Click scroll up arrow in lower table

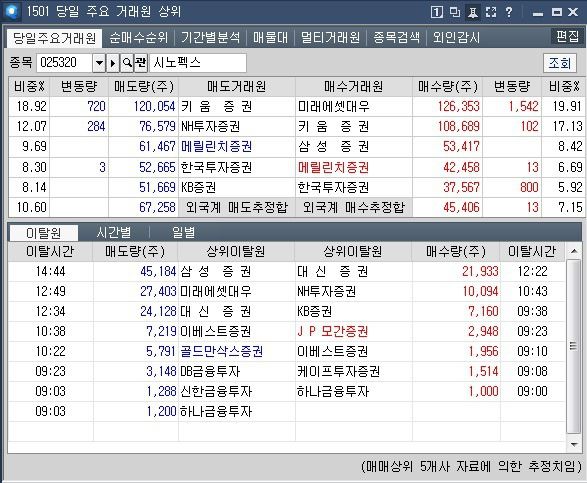[574, 251]
